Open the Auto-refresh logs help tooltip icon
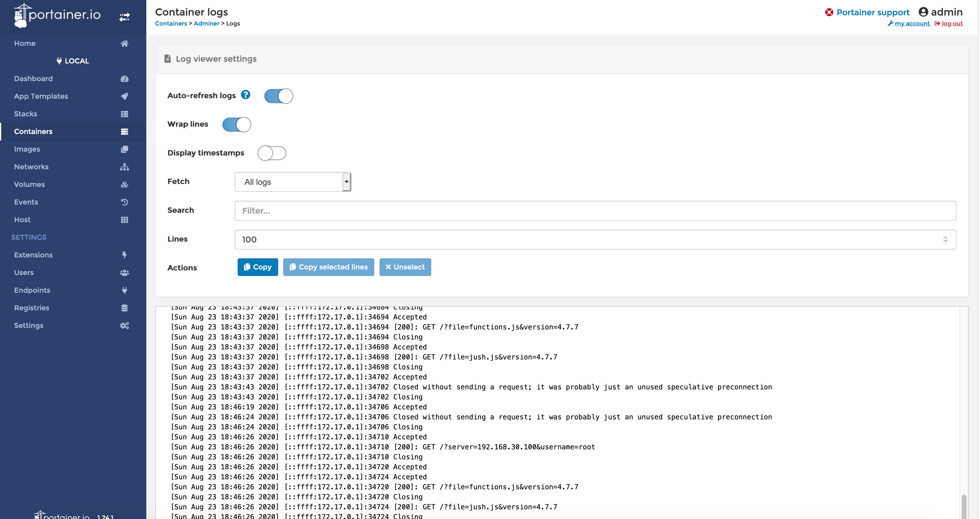This screenshot has width=980, height=519. pos(246,95)
